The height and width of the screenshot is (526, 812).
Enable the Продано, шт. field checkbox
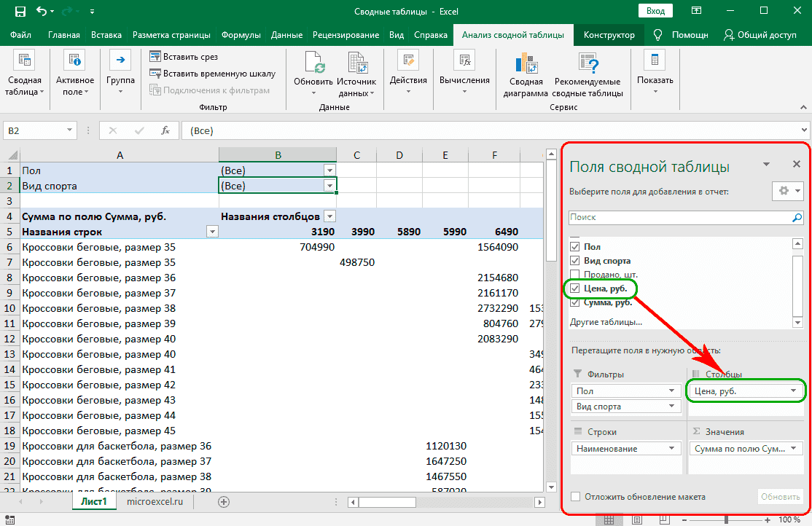coord(574,275)
